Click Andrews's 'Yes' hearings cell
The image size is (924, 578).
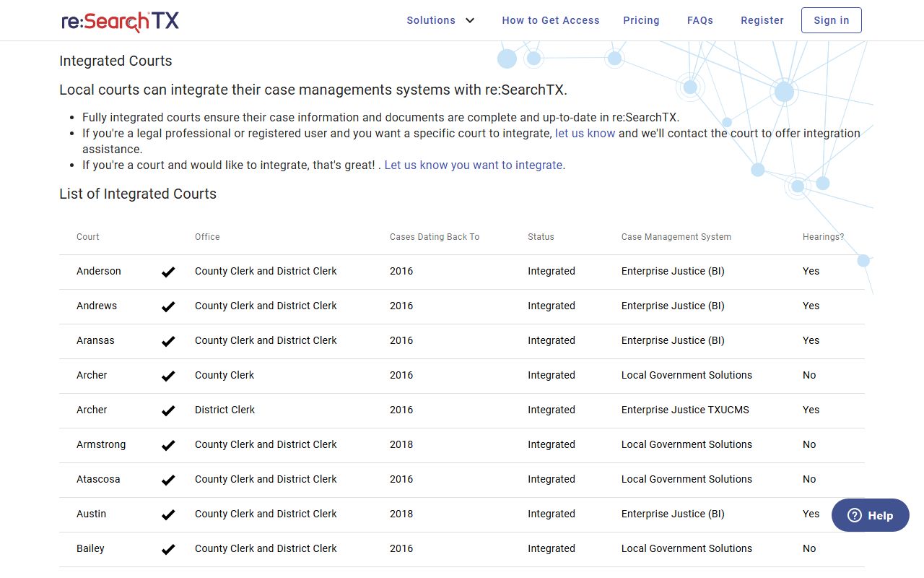(811, 306)
